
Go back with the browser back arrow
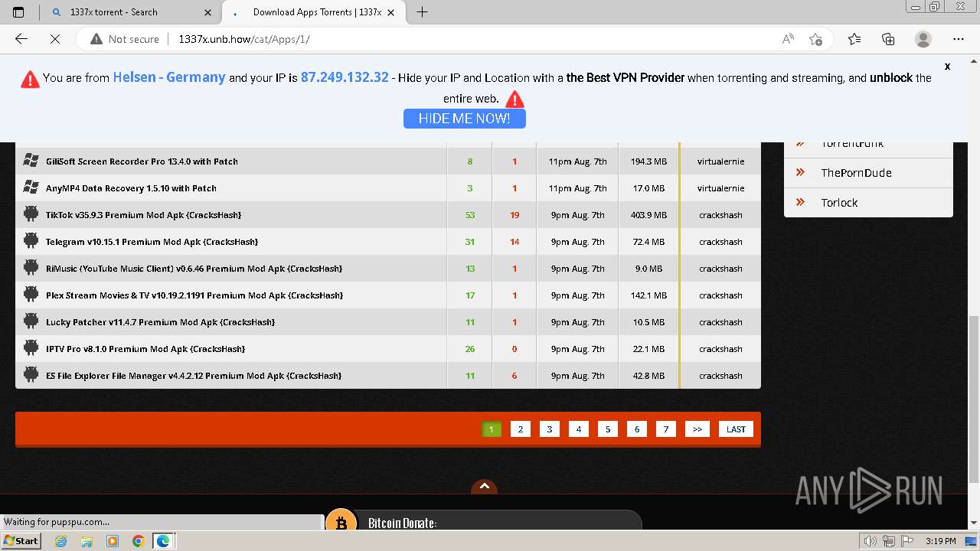21,39
